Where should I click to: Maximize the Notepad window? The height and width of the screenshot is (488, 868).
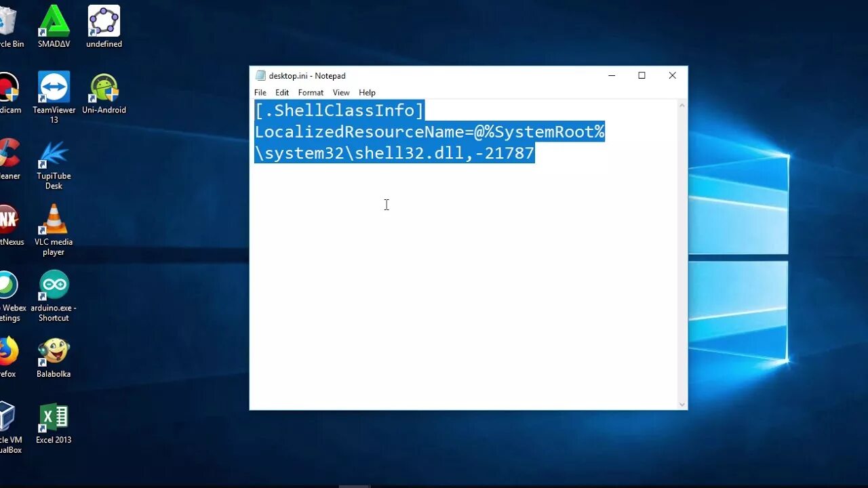[642, 76]
